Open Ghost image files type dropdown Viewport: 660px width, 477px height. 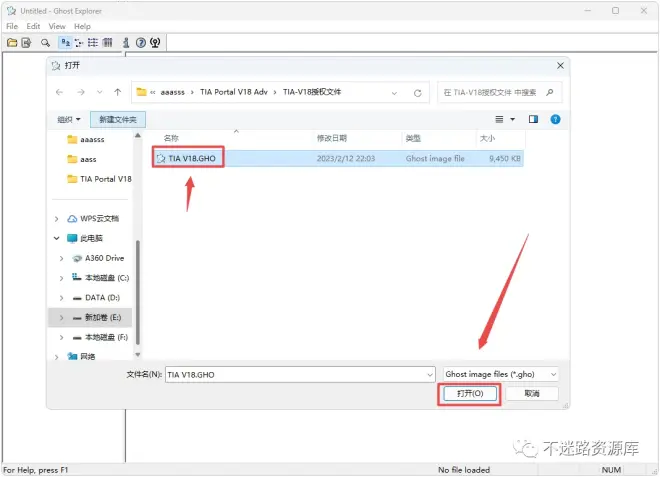(554, 374)
